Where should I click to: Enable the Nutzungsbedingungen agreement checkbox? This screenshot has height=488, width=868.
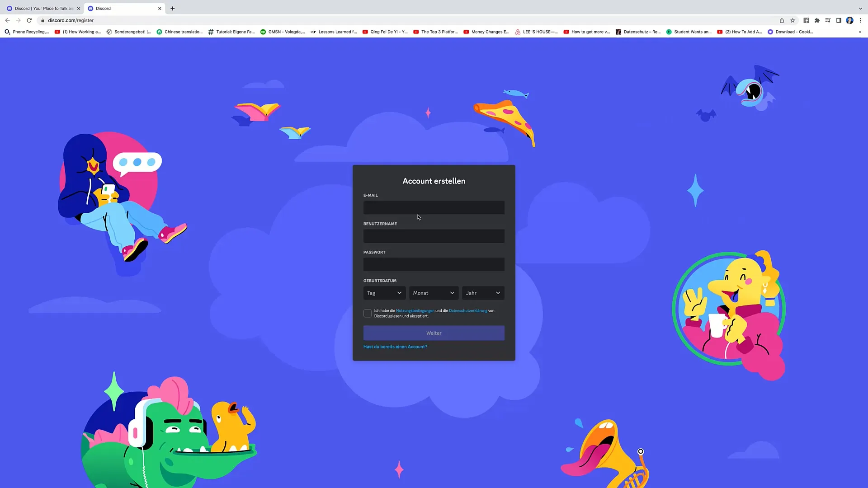[367, 313]
